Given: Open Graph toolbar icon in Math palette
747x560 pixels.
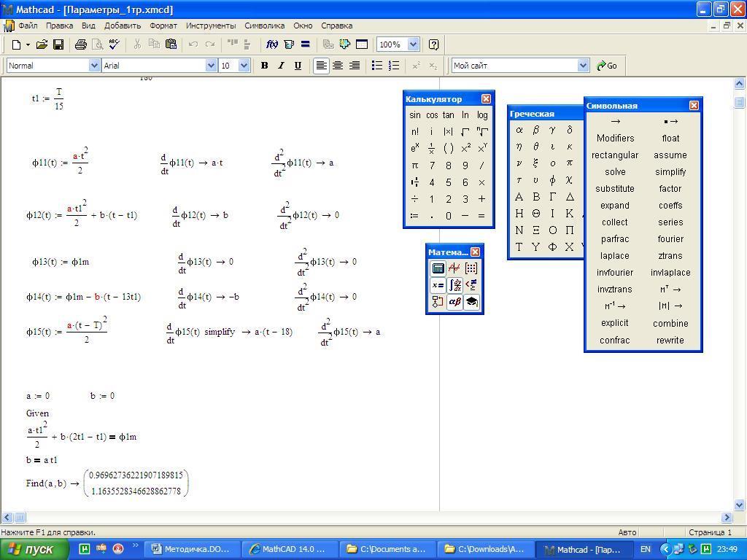Looking at the screenshot, I should point(454,268).
